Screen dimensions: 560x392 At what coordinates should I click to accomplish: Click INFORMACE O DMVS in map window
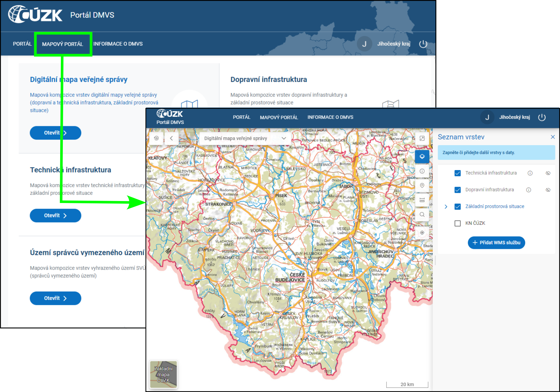pyautogui.click(x=330, y=117)
